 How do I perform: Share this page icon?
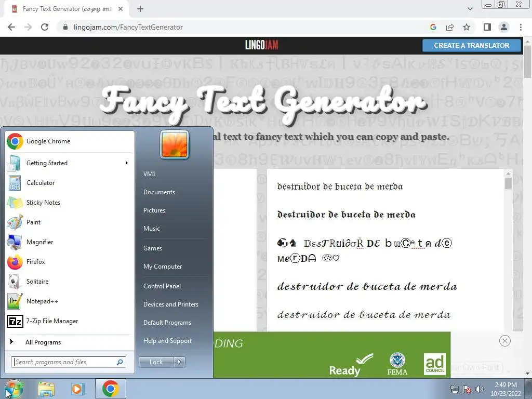450,27
